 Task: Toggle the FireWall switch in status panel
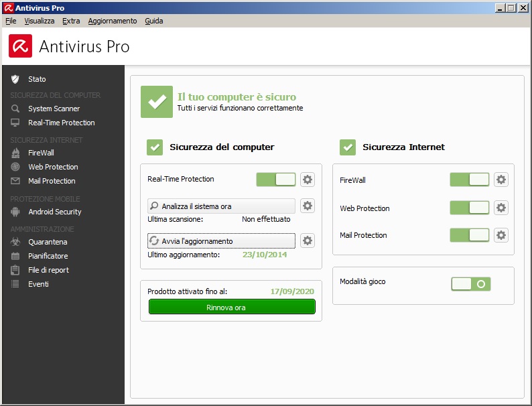(470, 180)
